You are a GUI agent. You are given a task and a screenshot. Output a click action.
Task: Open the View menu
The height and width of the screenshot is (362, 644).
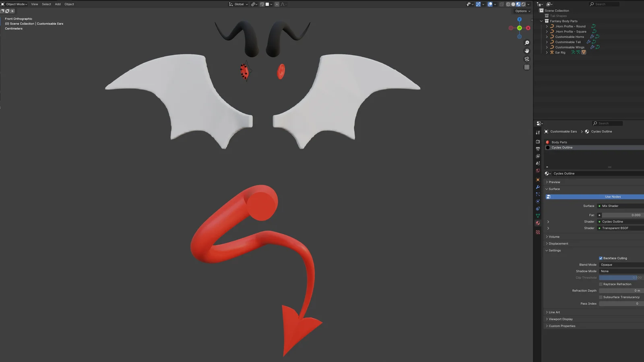(34, 4)
